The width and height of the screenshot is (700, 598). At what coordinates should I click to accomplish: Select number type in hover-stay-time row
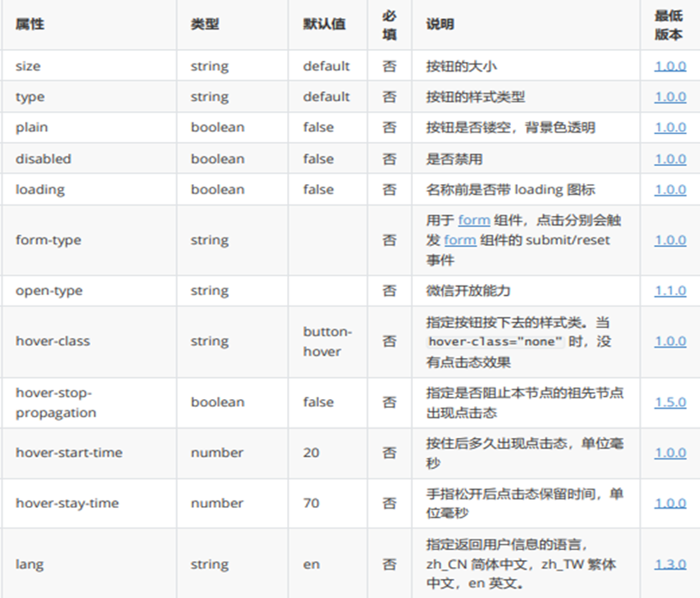(x=217, y=503)
